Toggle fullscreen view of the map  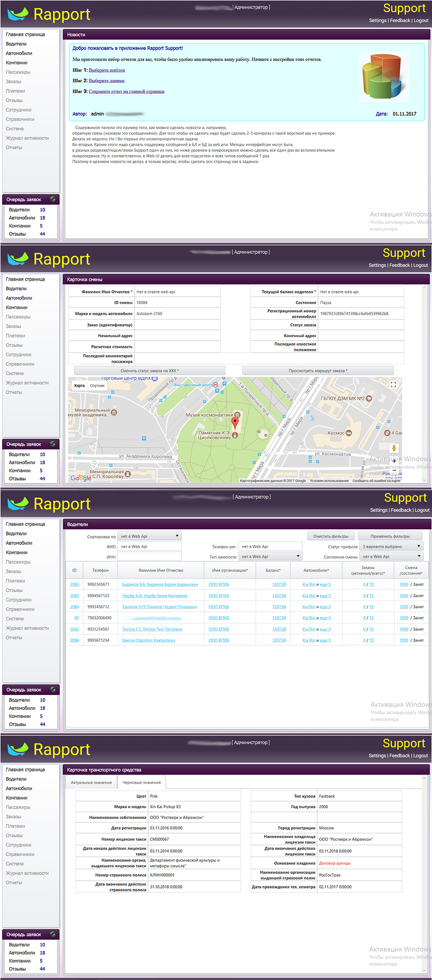(393, 385)
